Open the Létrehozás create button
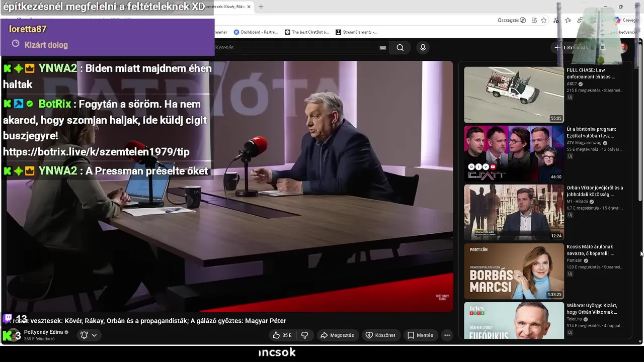This screenshot has width=644, height=362. coord(571,48)
